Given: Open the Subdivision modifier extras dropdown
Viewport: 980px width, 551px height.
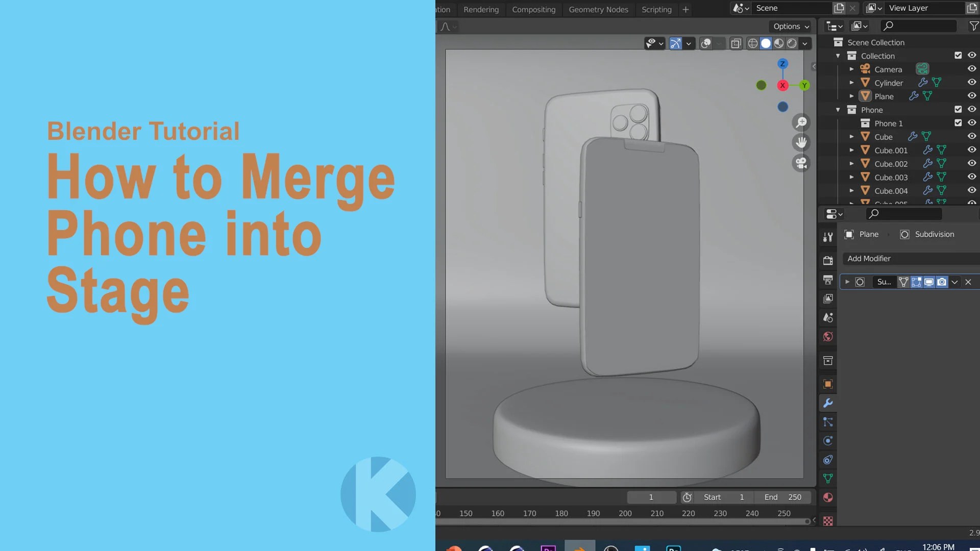Looking at the screenshot, I should (954, 282).
